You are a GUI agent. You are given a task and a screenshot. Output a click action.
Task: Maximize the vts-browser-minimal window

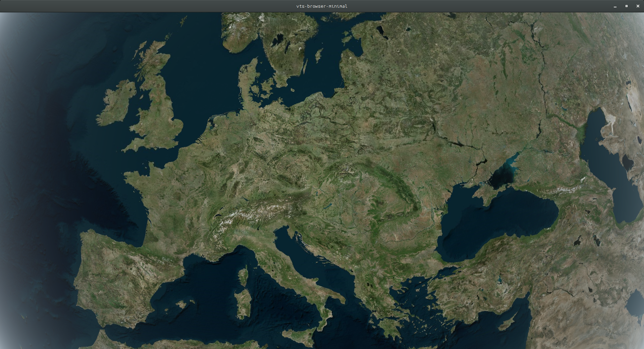pyautogui.click(x=627, y=6)
